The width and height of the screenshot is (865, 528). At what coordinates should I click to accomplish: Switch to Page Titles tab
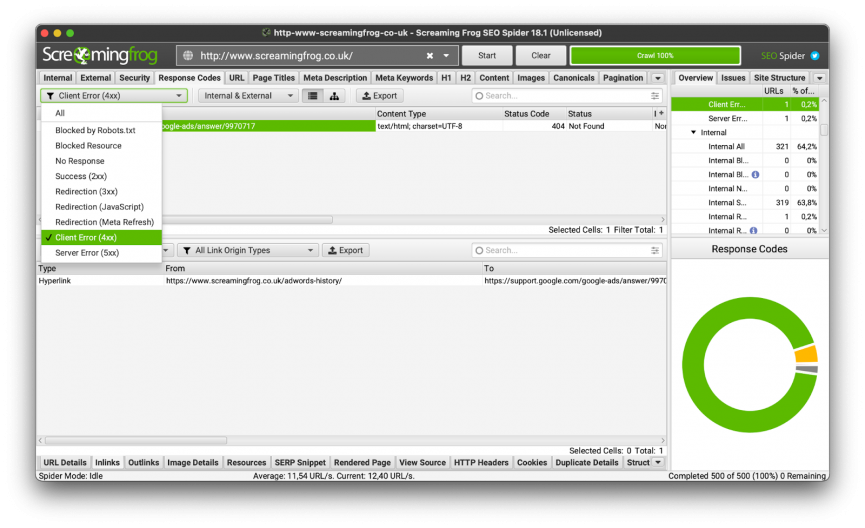pyautogui.click(x=274, y=78)
